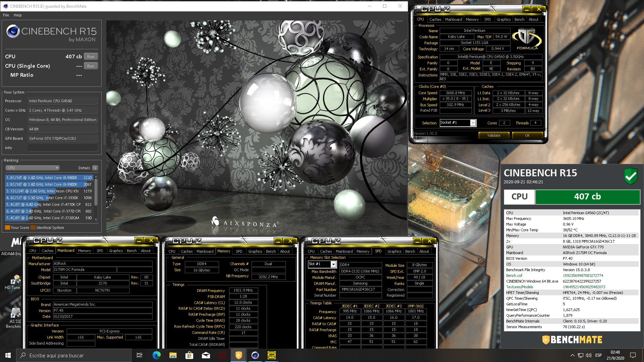Open the Ranking CPU dropdown

click(33, 168)
